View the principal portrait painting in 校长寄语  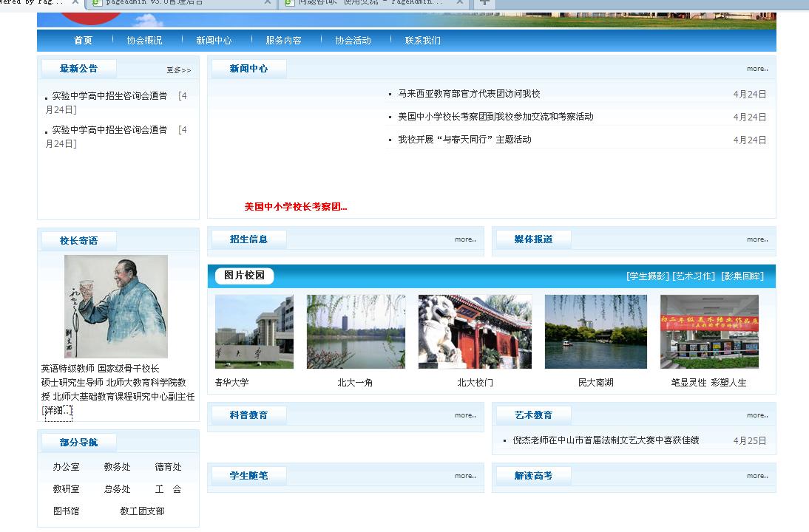(116, 306)
